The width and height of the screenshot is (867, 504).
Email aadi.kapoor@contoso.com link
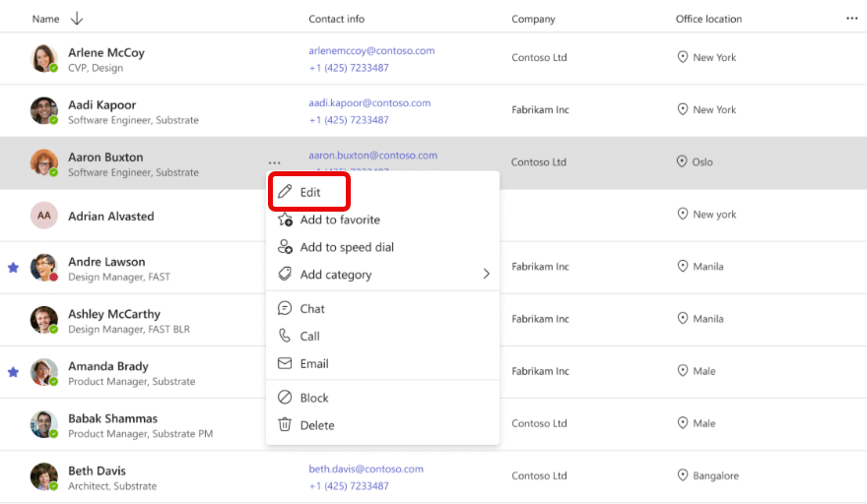click(x=369, y=102)
